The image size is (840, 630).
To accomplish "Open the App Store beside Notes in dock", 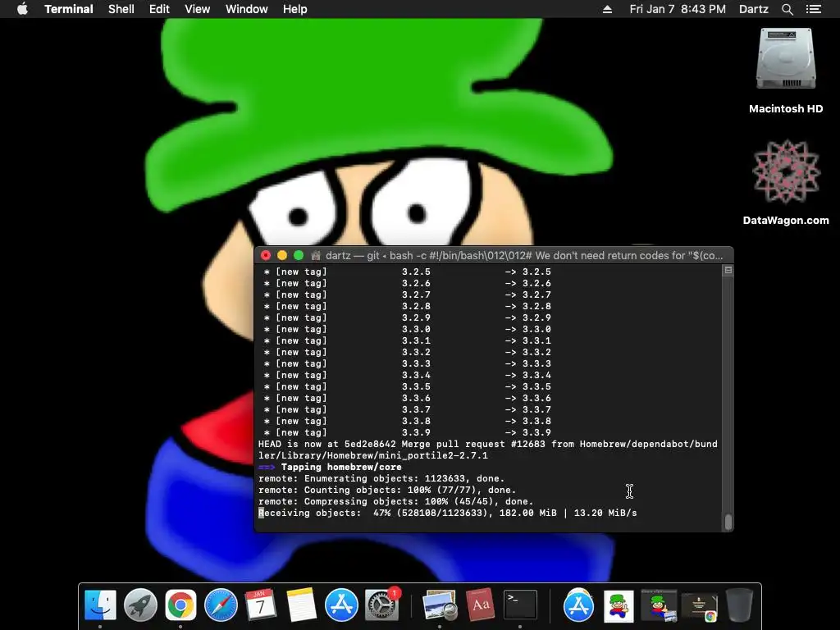I will coord(341,605).
